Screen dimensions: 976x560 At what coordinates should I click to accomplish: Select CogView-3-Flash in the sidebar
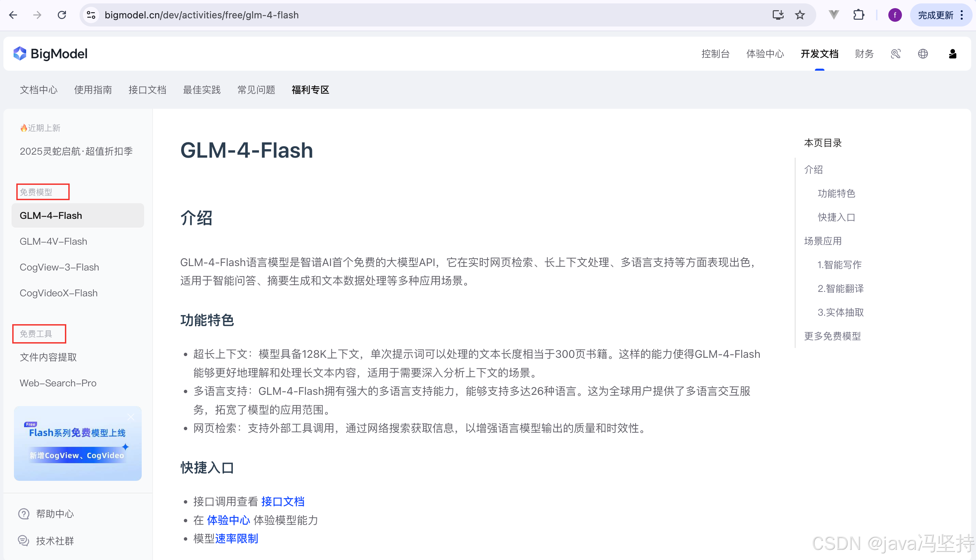(x=59, y=267)
